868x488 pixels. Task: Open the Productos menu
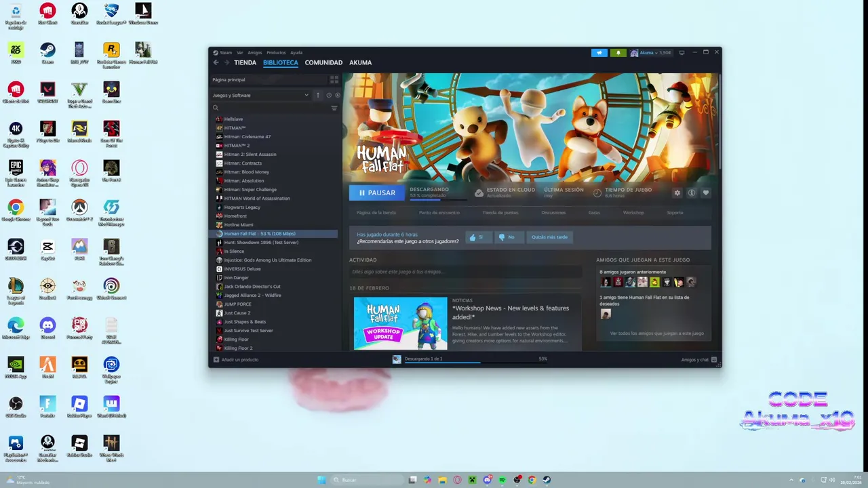point(276,52)
